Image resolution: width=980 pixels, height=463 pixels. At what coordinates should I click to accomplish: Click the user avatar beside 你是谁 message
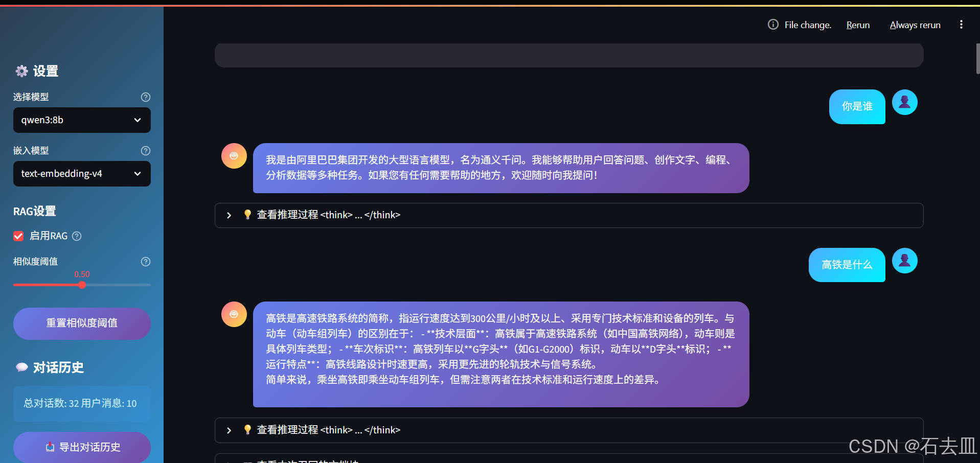pos(904,102)
